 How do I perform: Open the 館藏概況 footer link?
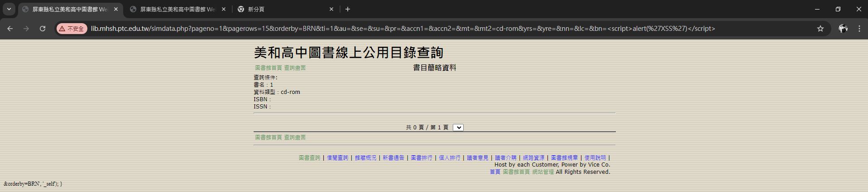coord(365,158)
